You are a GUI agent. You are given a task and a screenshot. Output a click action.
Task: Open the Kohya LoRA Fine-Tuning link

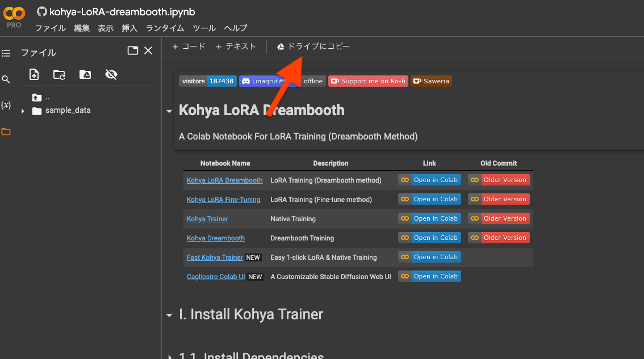pos(223,200)
